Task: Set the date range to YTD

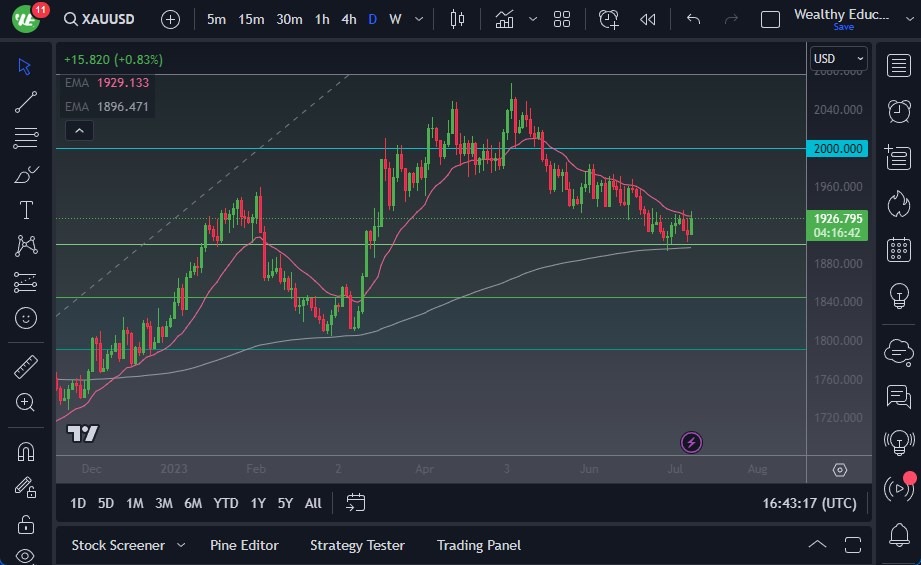Action: [226, 503]
